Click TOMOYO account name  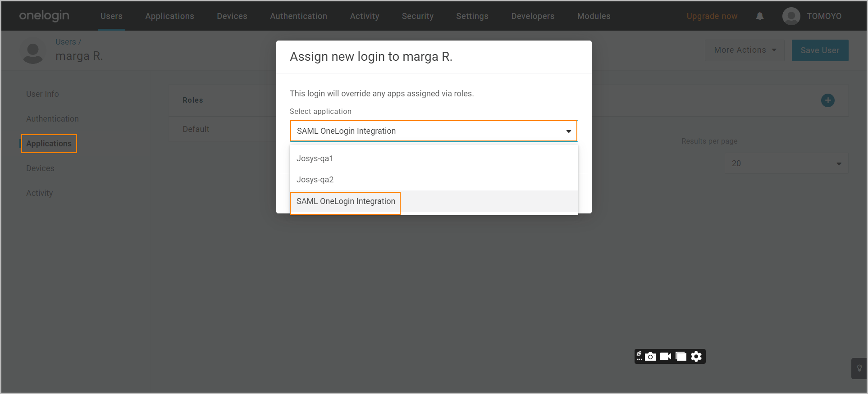click(x=824, y=16)
